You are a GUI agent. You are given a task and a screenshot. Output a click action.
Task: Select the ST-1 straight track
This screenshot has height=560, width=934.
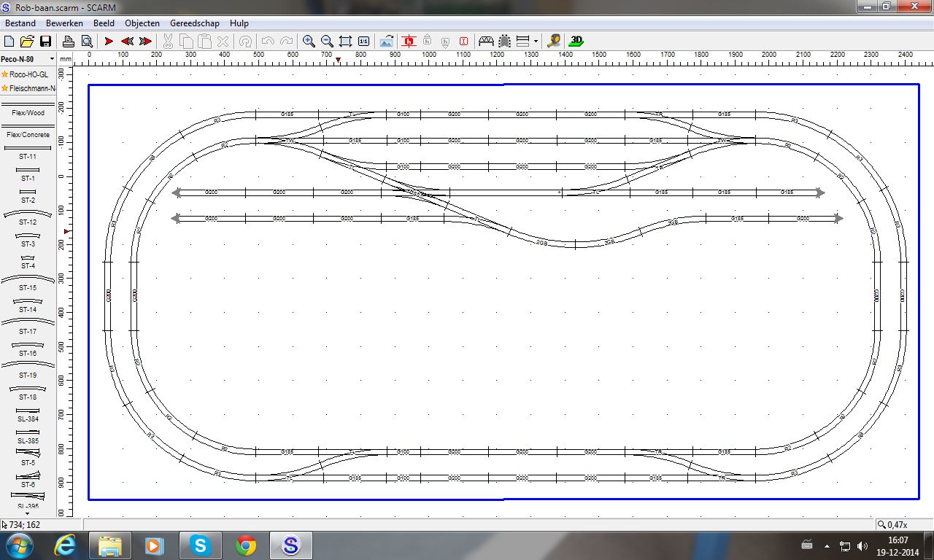[28, 175]
